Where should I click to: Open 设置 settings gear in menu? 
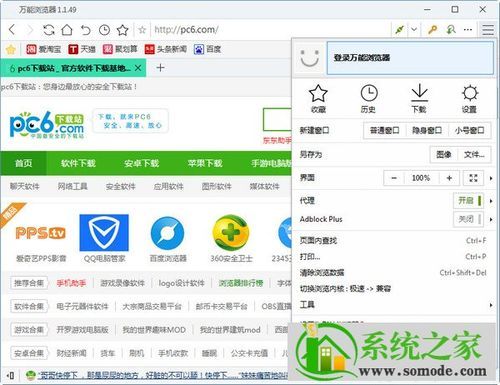(x=469, y=99)
